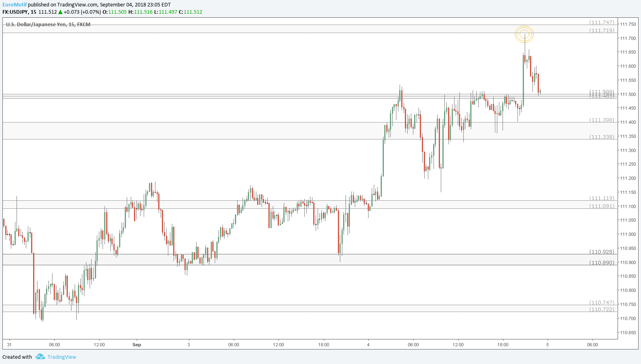Click the 111.000 price axis tick
Viewport: 641px width, 364px height.
628,234
